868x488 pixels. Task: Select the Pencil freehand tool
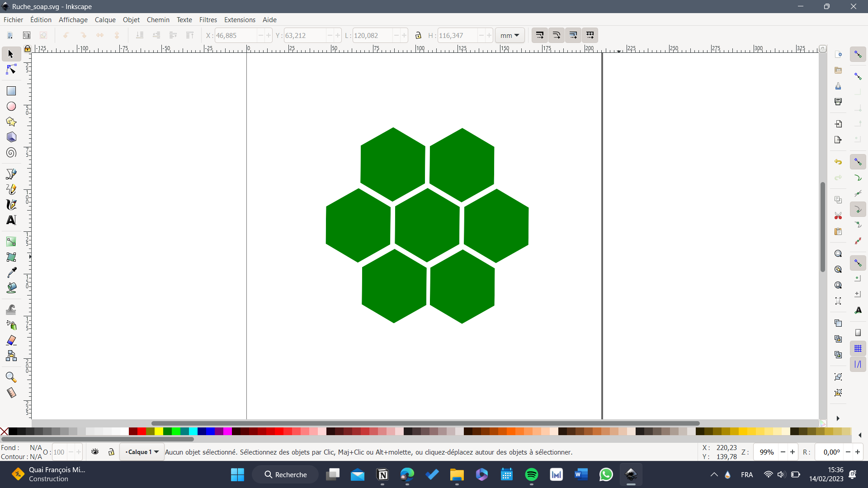pos(11,189)
